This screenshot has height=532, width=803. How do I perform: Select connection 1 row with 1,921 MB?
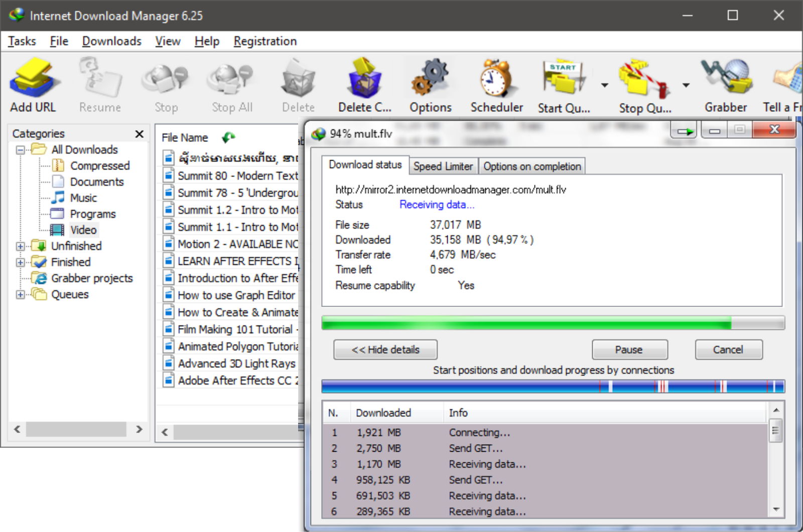pos(545,432)
